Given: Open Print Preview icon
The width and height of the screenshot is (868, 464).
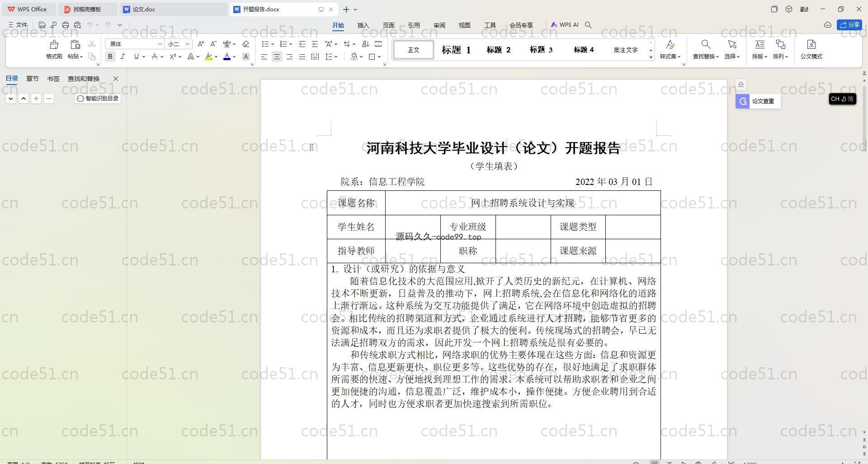Looking at the screenshot, I should point(77,25).
